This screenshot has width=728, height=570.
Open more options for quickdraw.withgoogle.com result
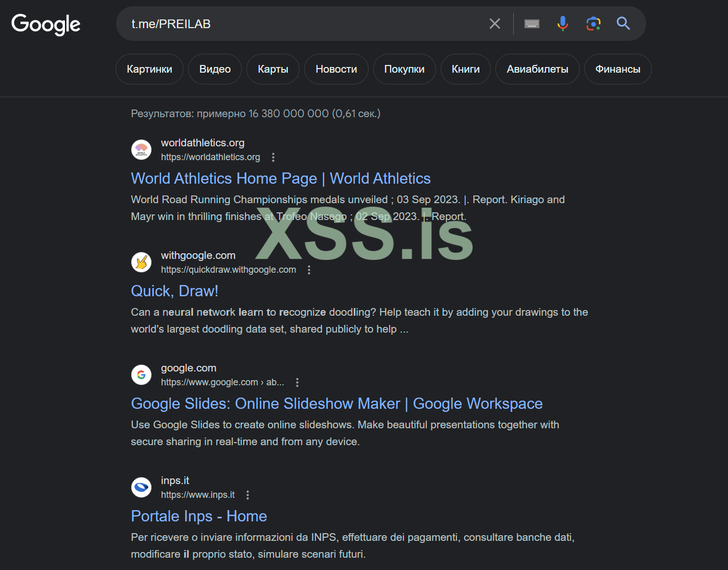[309, 270]
